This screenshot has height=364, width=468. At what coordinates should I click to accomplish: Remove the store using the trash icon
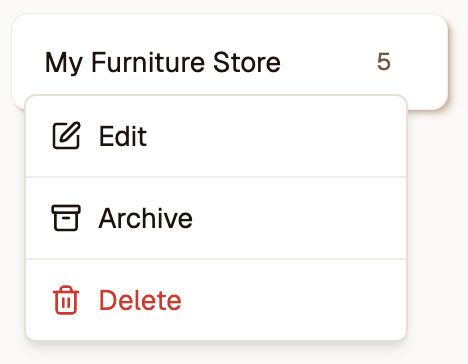[66, 300]
